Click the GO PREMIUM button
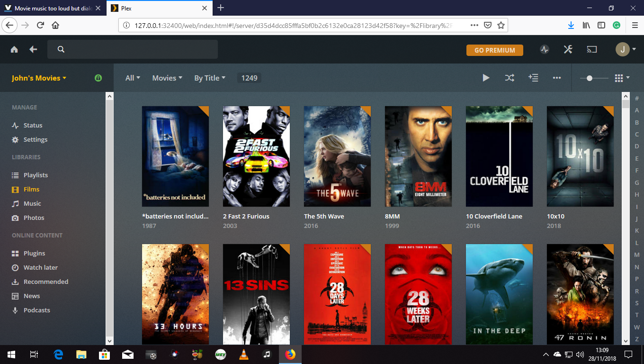 coord(495,50)
